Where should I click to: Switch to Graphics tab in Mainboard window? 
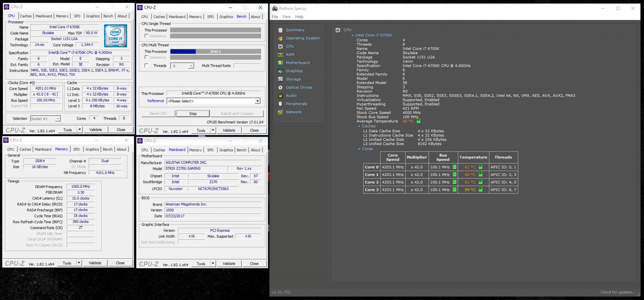click(x=226, y=150)
